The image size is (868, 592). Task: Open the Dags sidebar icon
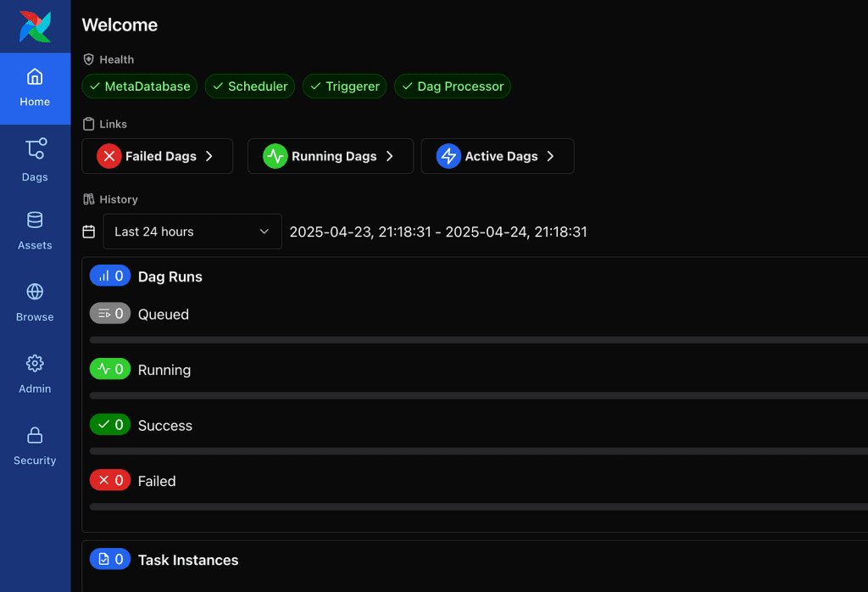pos(35,149)
